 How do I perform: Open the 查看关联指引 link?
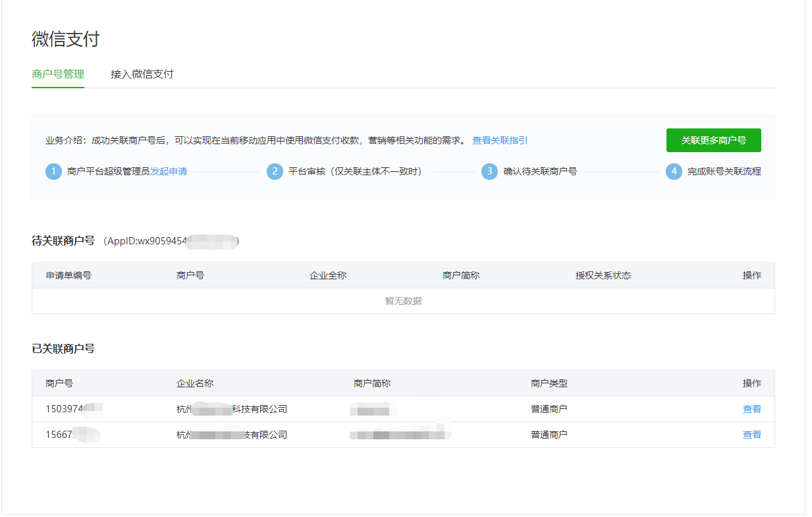pyautogui.click(x=500, y=140)
